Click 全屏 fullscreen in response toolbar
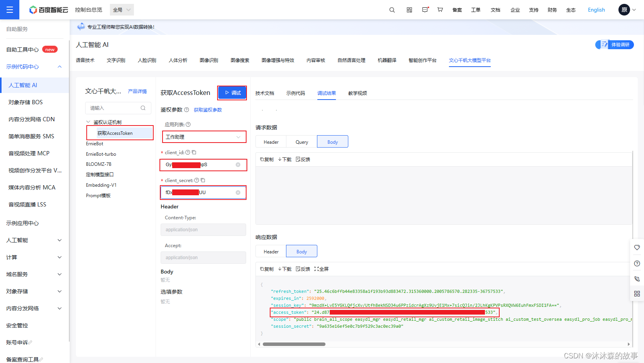The width and height of the screenshot is (644, 363). (x=322, y=269)
